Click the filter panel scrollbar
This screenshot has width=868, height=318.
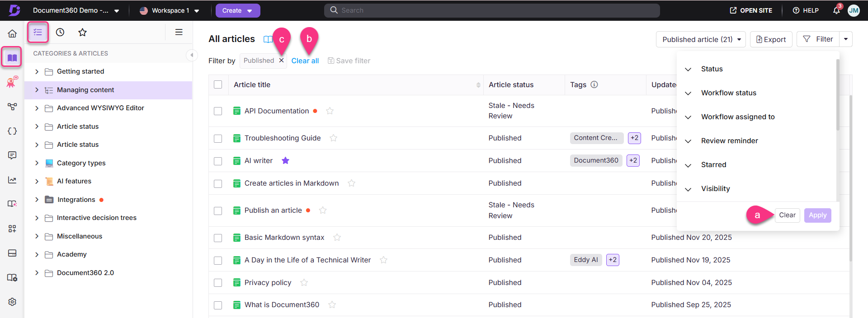pyautogui.click(x=838, y=95)
